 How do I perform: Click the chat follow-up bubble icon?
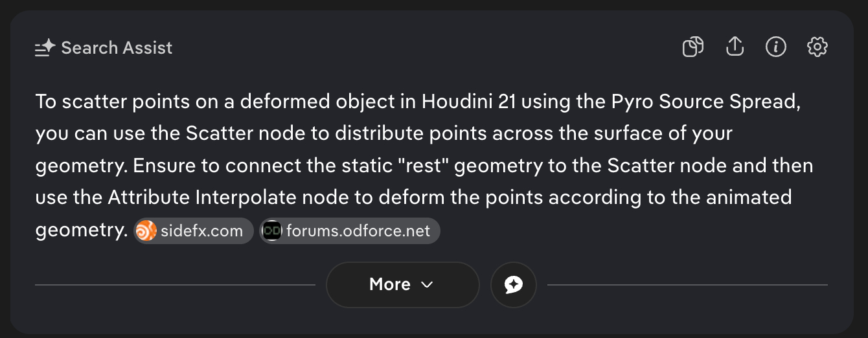click(514, 284)
